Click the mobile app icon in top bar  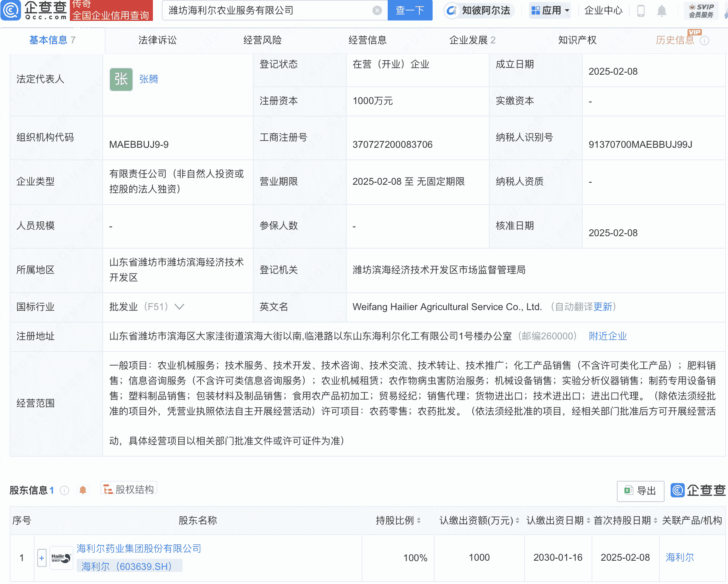pyautogui.click(x=641, y=11)
